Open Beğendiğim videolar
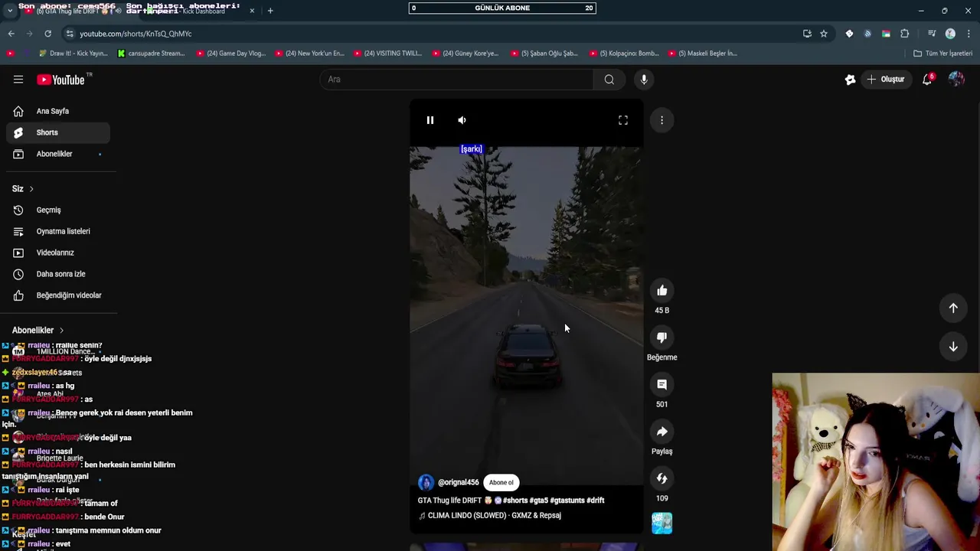Image resolution: width=980 pixels, height=551 pixels. point(58,295)
